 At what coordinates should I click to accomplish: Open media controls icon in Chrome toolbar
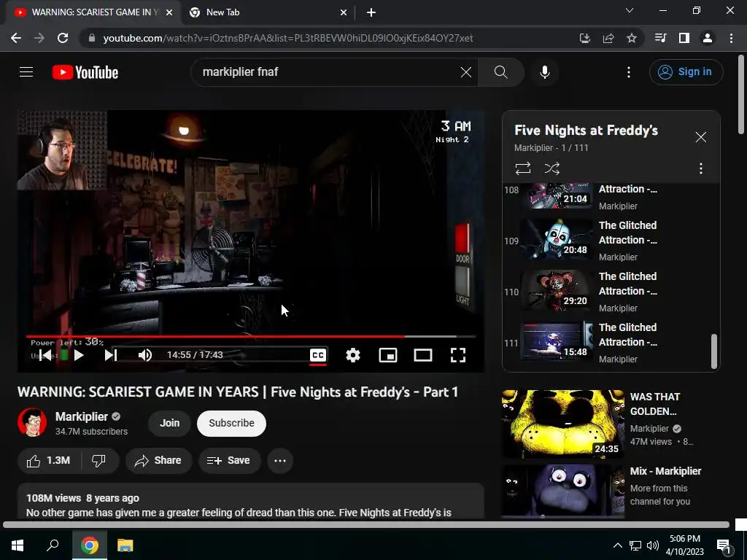pos(660,38)
